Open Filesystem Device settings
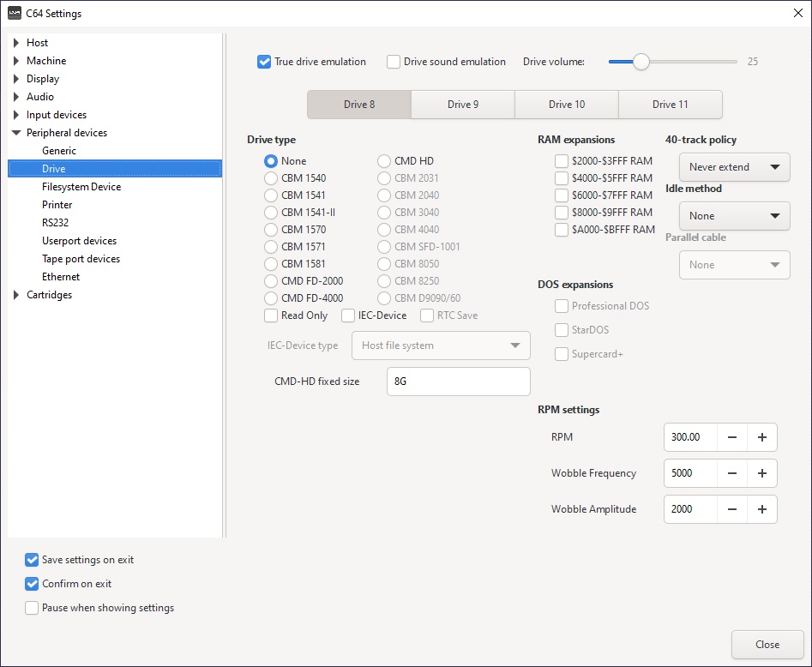The image size is (812, 667). click(x=81, y=187)
